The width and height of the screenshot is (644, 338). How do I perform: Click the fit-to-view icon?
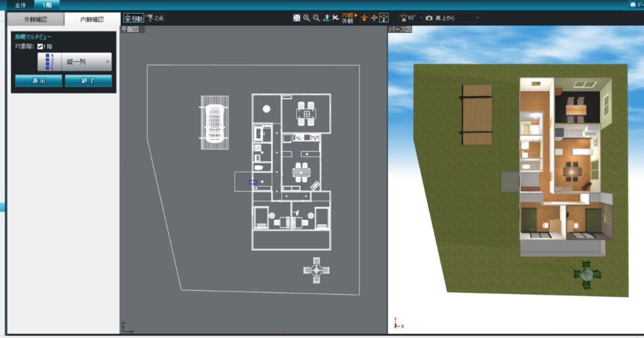(297, 18)
